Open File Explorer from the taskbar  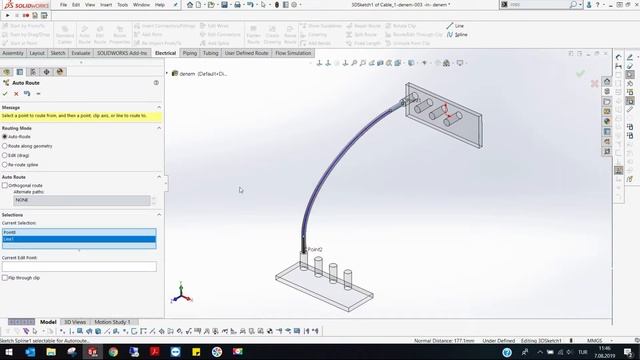(51, 352)
